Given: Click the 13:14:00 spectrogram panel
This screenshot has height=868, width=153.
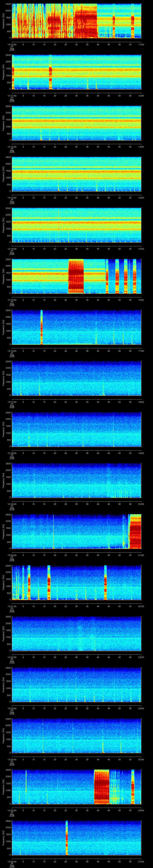Looking at the screenshot, I should tap(77, 225).
